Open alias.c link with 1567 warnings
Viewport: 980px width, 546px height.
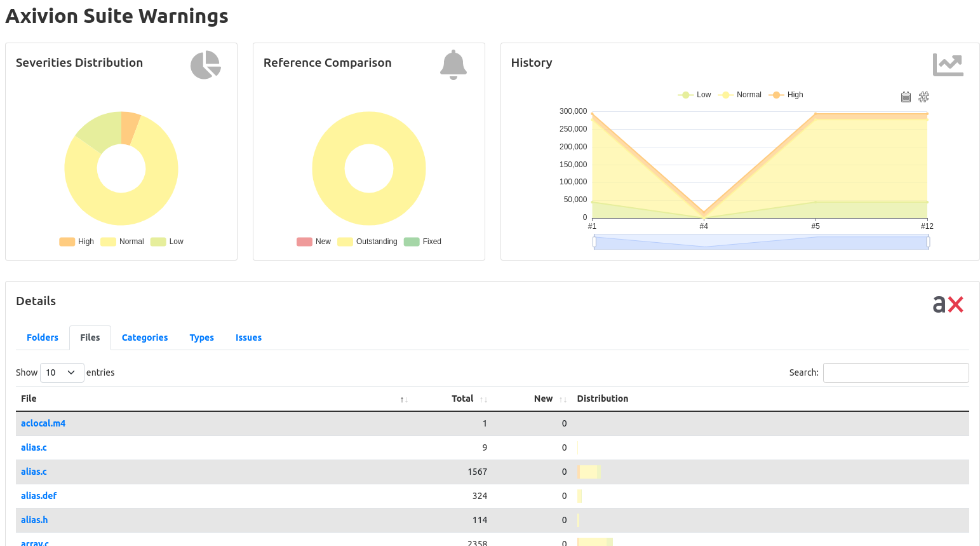[34, 472]
